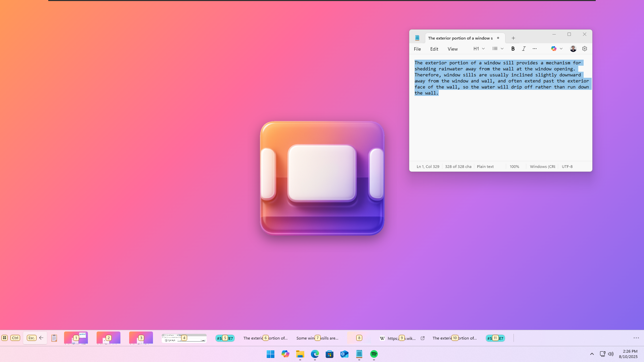Switch to the 'The exterior portion' document tab
The width and height of the screenshot is (644, 362).
point(460,38)
